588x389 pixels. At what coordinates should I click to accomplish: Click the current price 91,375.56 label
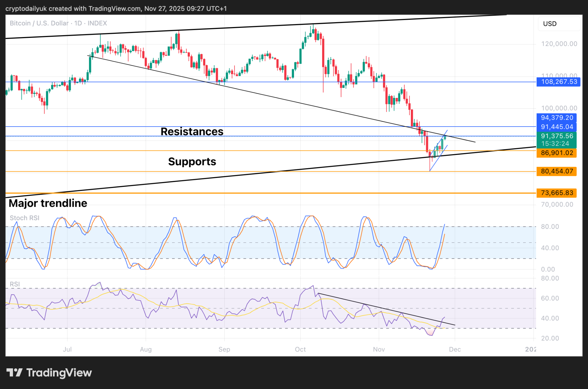click(x=557, y=136)
